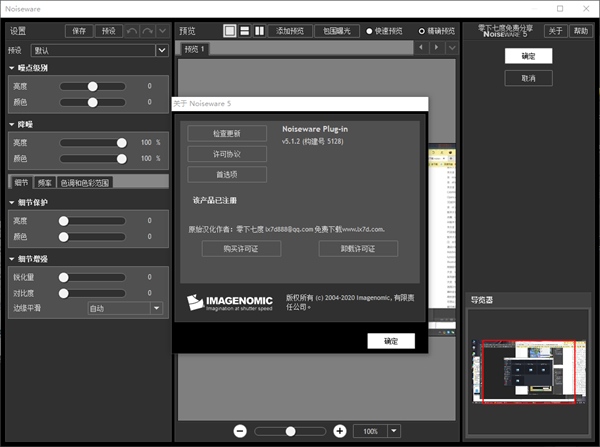Image resolution: width=600 pixels, height=447 pixels.
Task: Click the zoom slider handle
Action: (290, 432)
